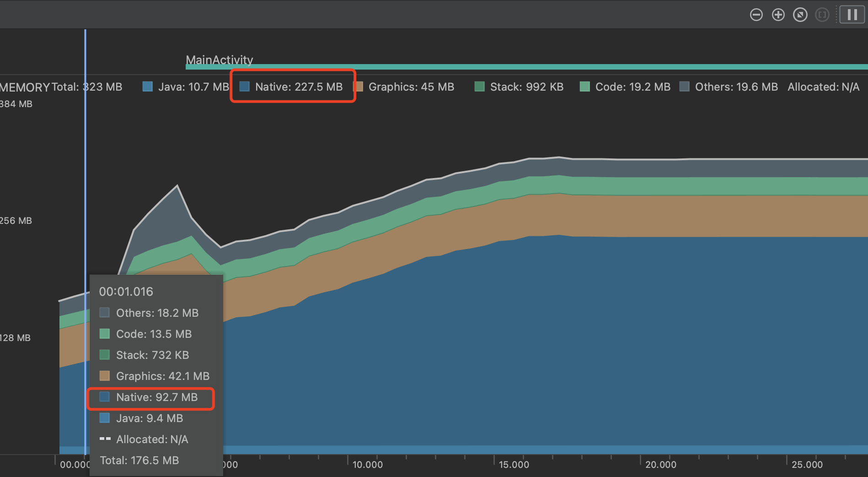Click the Java legend color square
The width and height of the screenshot is (868, 477).
pyautogui.click(x=147, y=86)
